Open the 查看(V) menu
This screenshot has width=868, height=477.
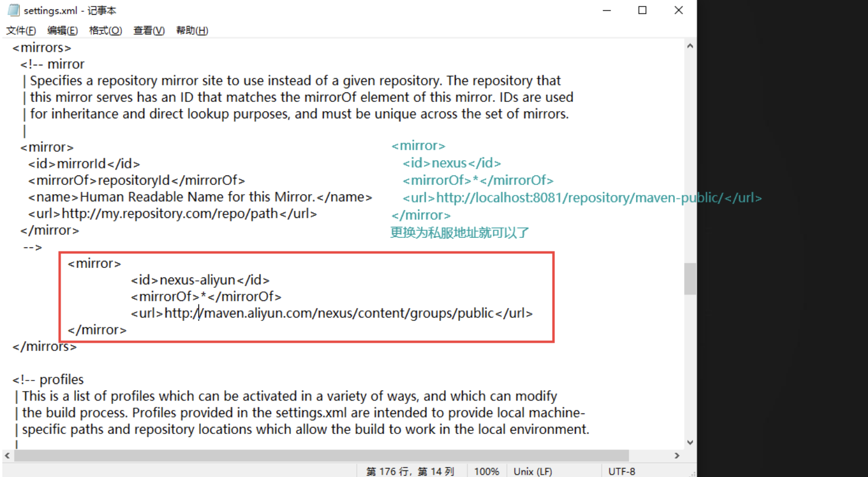149,31
